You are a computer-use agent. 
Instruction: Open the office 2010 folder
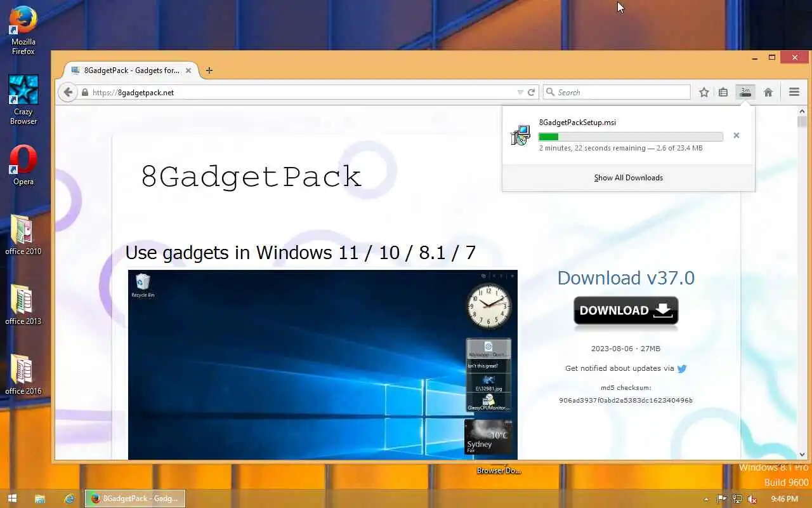tap(23, 235)
